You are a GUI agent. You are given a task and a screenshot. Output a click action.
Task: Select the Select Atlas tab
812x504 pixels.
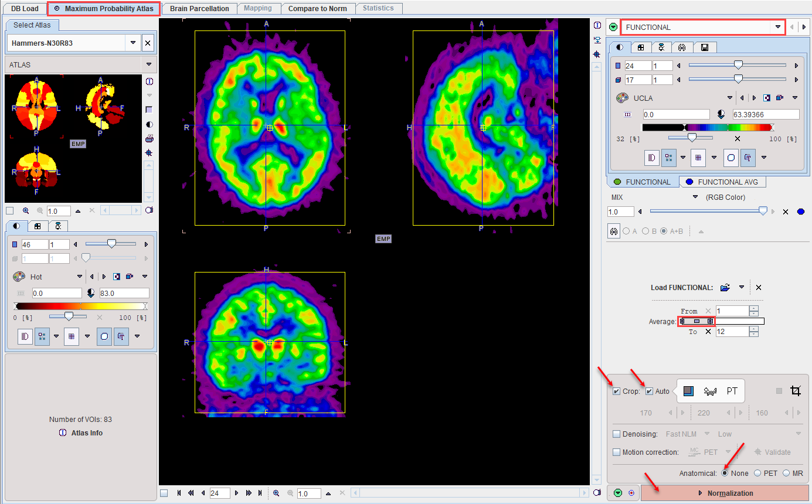(x=32, y=25)
